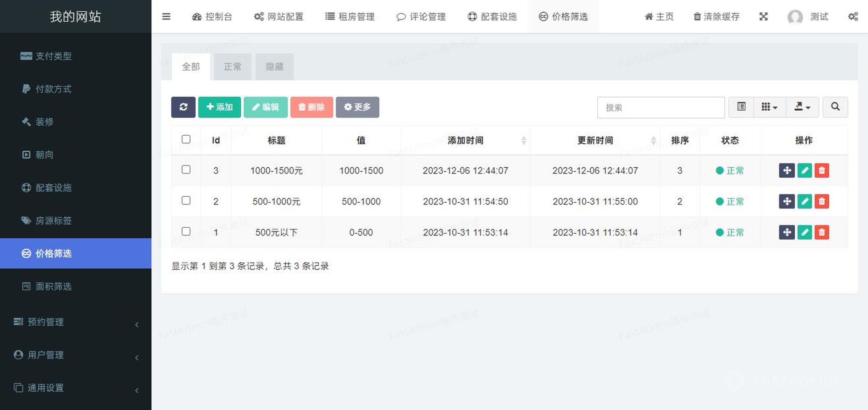Click the search magnifier icon button
Image resolution: width=868 pixels, height=410 pixels.
pyautogui.click(x=835, y=107)
